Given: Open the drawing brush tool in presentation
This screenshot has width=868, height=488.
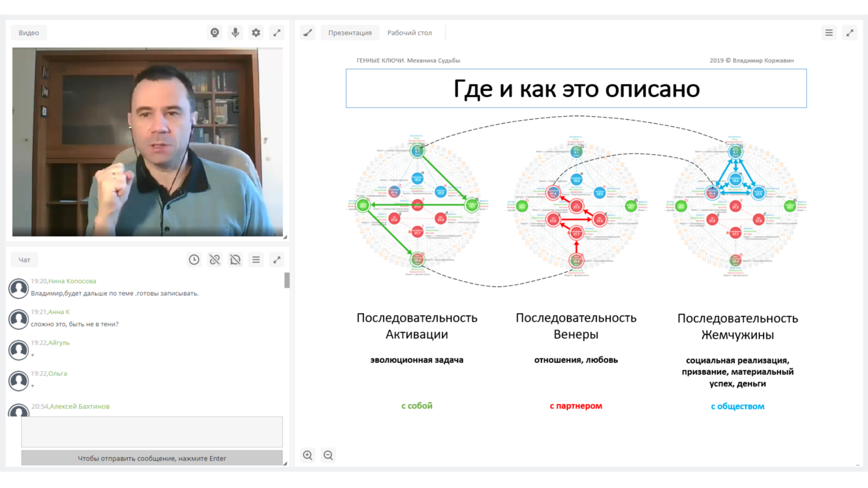Looking at the screenshot, I should [x=308, y=33].
